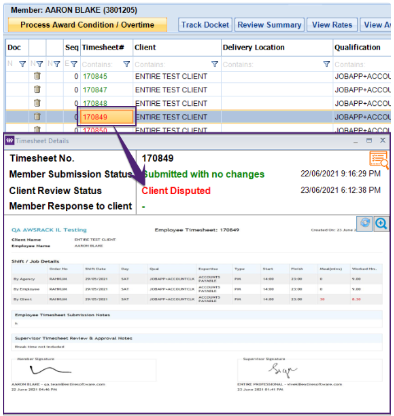This screenshot has height=416, width=394.
Task: Delete timesheet 170845 using its trash icon
Action: 37,76
